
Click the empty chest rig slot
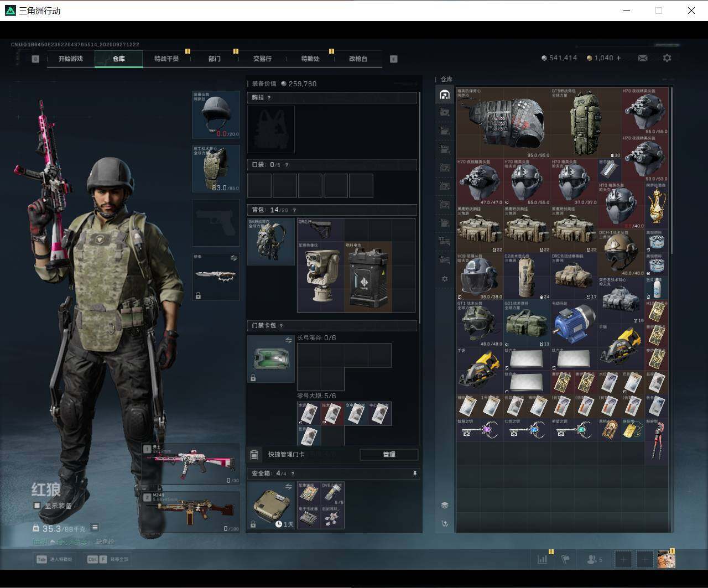click(x=270, y=129)
